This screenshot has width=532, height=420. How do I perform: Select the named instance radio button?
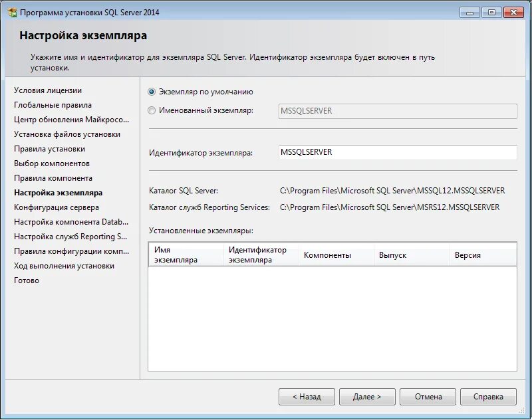(152, 110)
